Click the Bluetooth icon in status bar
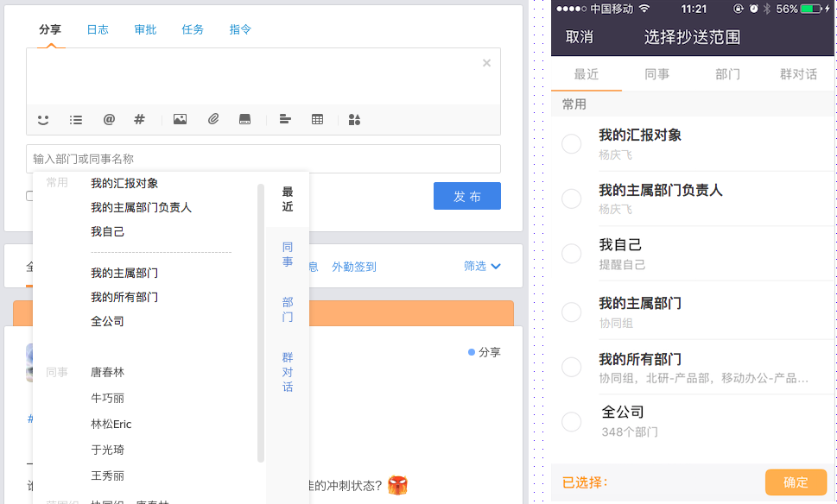 click(767, 9)
